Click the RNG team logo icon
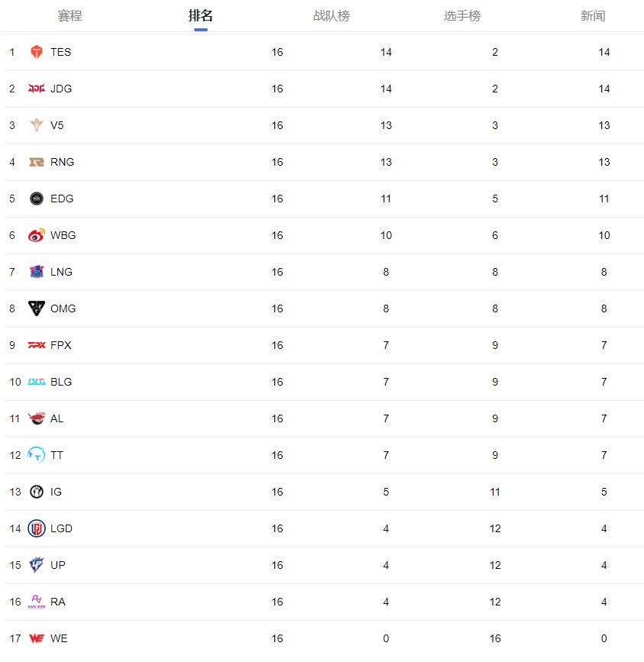 click(x=37, y=162)
